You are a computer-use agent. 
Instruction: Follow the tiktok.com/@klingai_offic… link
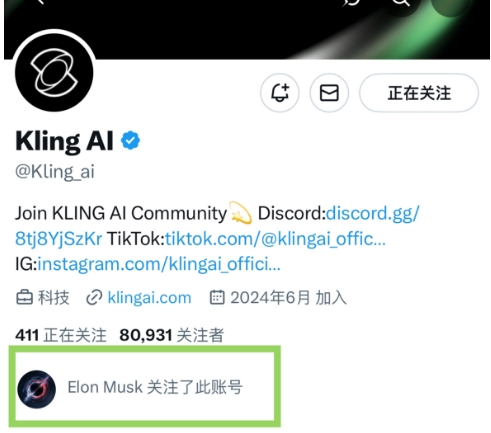coord(275,239)
